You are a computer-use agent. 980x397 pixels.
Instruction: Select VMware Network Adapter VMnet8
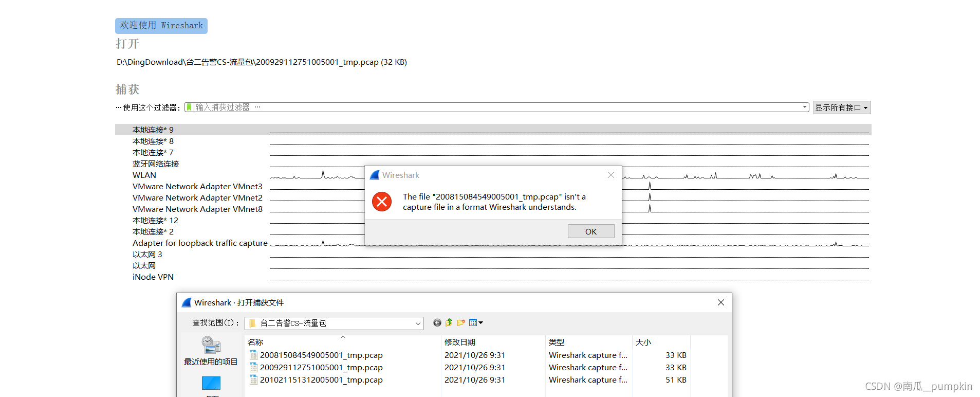[197, 209]
